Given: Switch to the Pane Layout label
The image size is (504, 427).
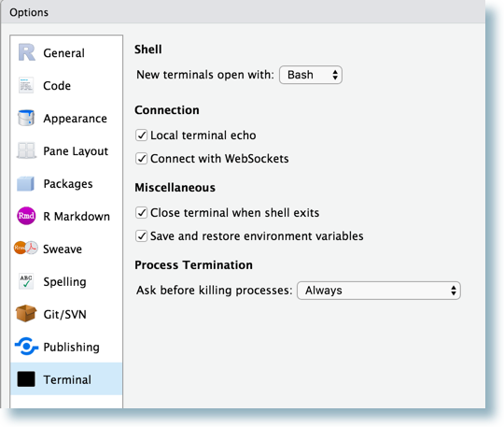Looking at the screenshot, I should click(76, 151).
